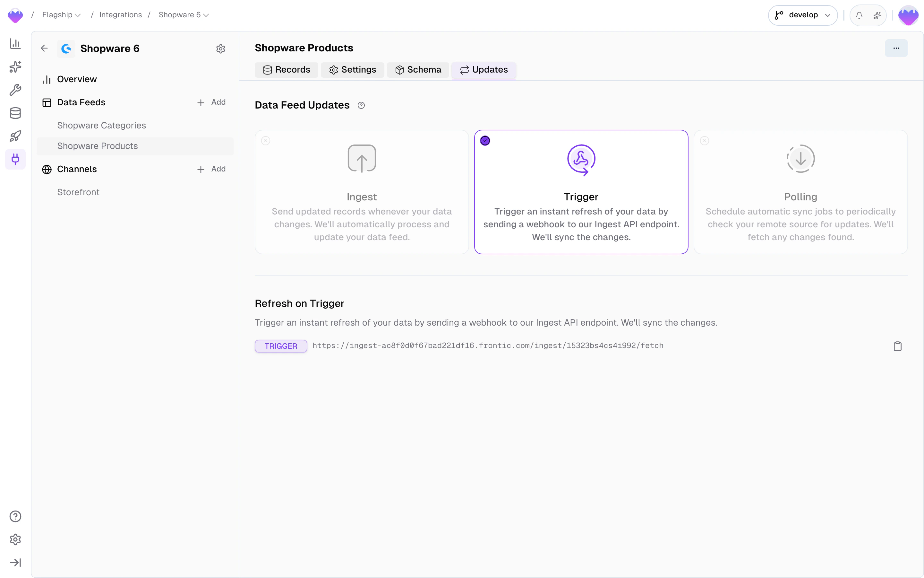Viewport: 924px width, 578px height.
Task: Switch to the Records tab
Action: coord(287,70)
